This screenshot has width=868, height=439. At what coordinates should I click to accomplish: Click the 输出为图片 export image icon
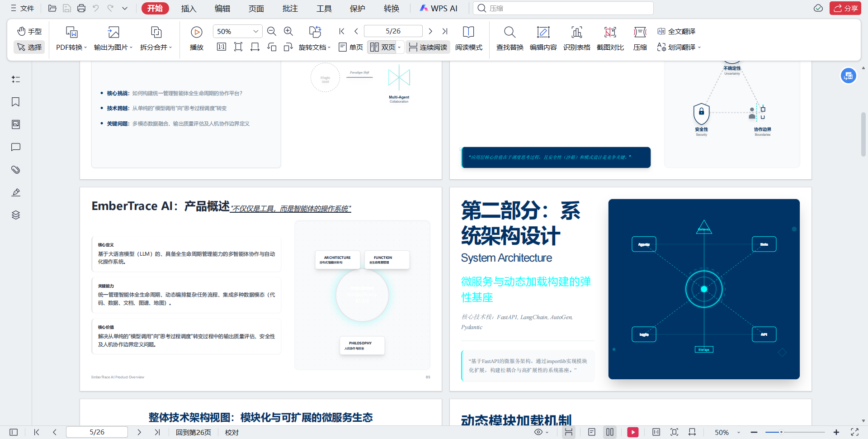tap(113, 32)
